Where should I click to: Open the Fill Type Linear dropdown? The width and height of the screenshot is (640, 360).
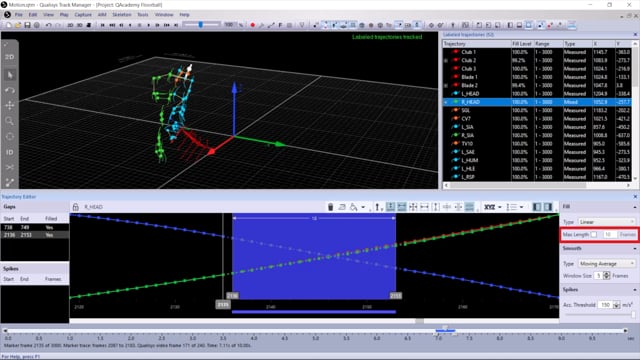pyautogui.click(x=607, y=222)
